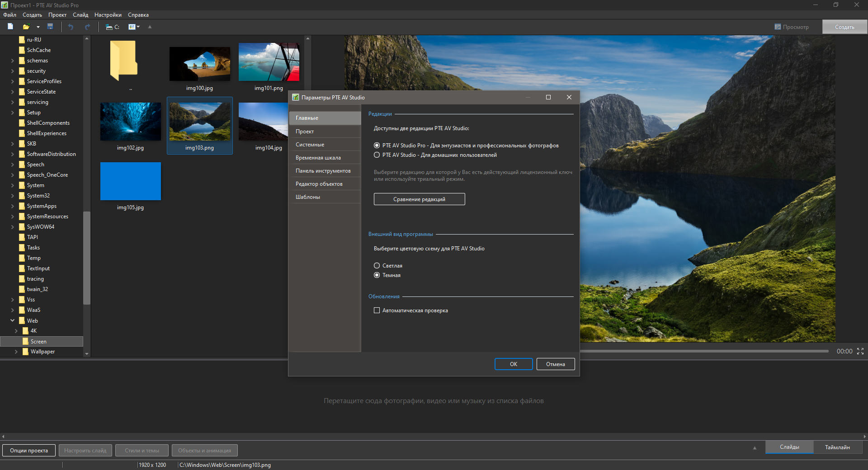Select the Screen folder in tree
This screenshot has width=868, height=470.
pyautogui.click(x=42, y=342)
